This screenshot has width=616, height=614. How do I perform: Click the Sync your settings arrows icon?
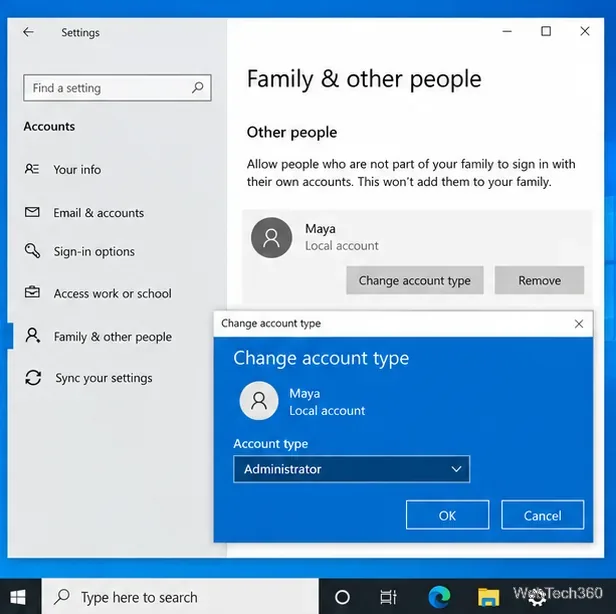[x=33, y=378]
